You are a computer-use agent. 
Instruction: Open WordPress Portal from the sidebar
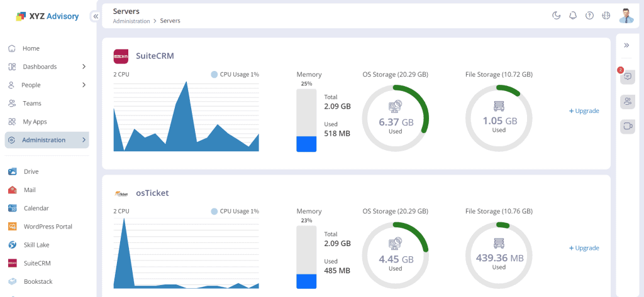[47, 227]
